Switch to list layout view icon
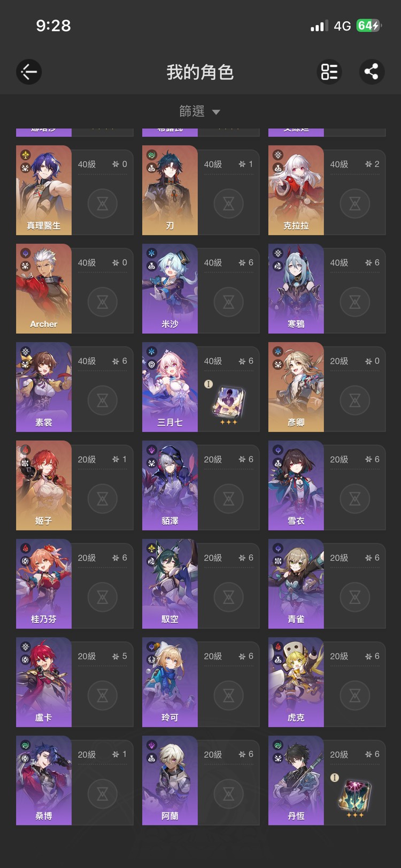This screenshot has height=868, width=401. tap(329, 72)
